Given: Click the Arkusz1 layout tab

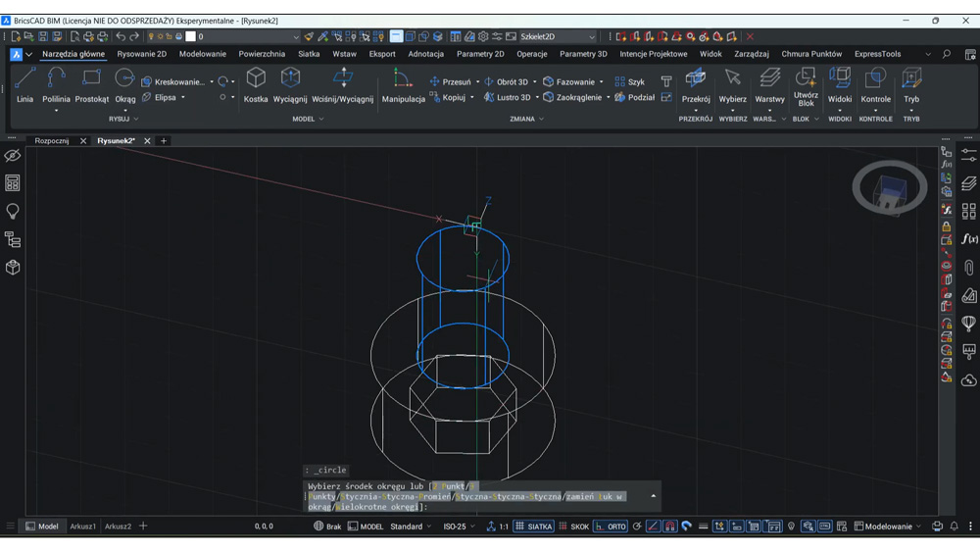Looking at the screenshot, I should [x=83, y=526].
